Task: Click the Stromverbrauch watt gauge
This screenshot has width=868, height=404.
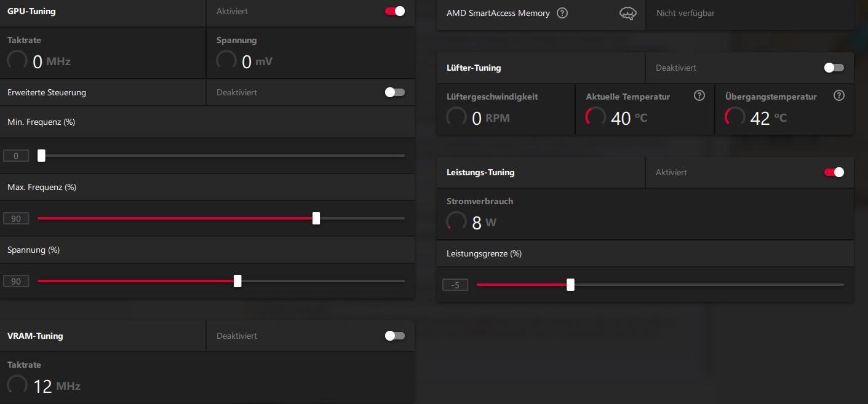Action: (456, 222)
